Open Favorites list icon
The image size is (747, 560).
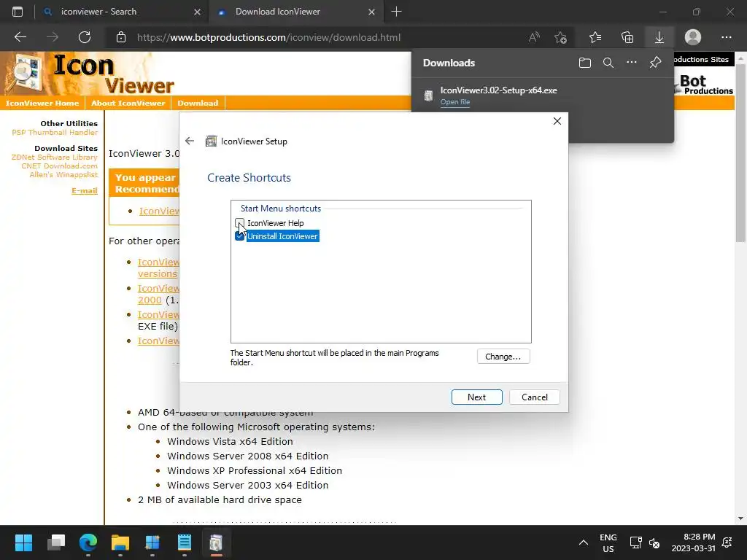tap(595, 37)
